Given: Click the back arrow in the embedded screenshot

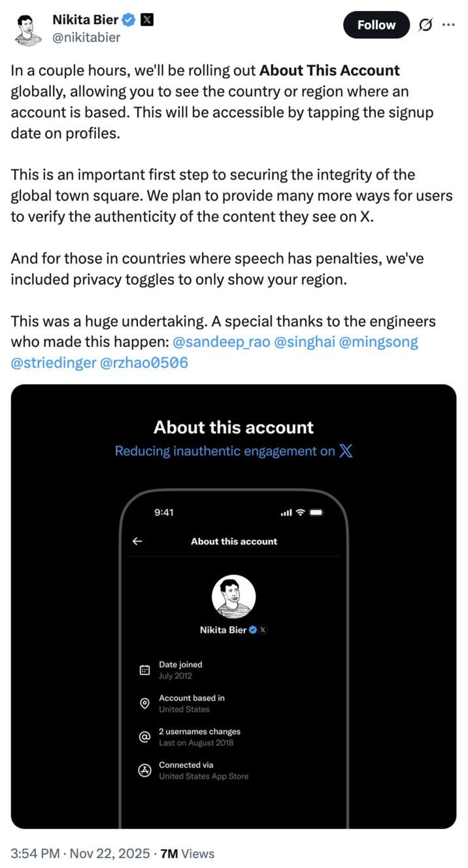Looking at the screenshot, I should (x=137, y=541).
